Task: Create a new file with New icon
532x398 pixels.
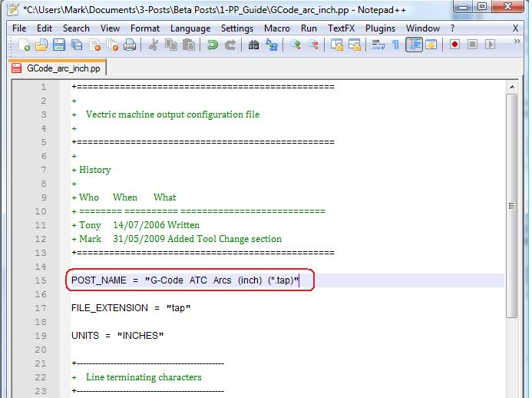Action: tap(24, 45)
